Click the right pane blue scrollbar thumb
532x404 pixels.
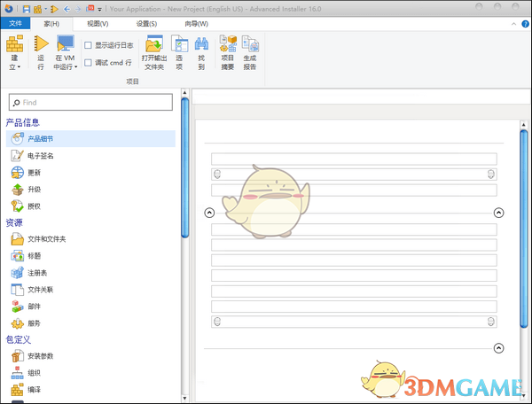pos(524,229)
